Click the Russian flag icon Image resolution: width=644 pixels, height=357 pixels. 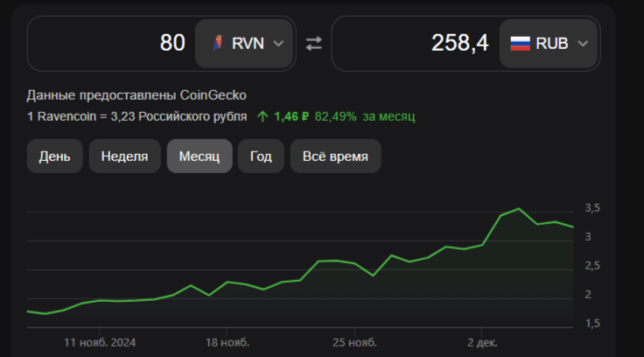[520, 43]
